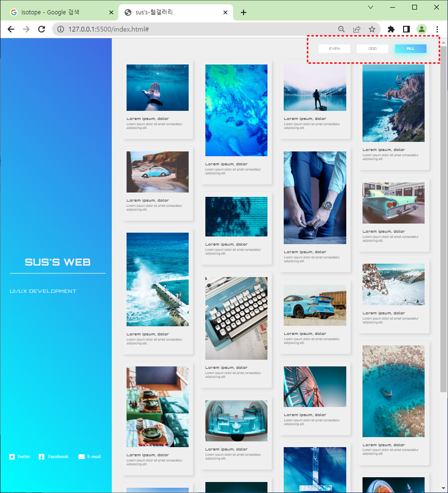
Task: Open the underwater hand photo
Action: coord(158,87)
